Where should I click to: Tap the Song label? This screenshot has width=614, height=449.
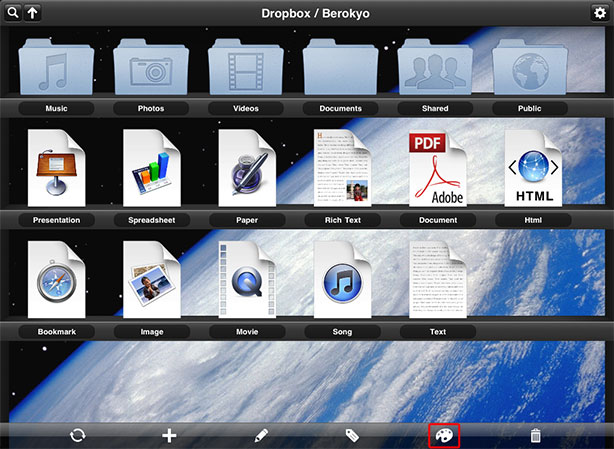[x=343, y=332]
